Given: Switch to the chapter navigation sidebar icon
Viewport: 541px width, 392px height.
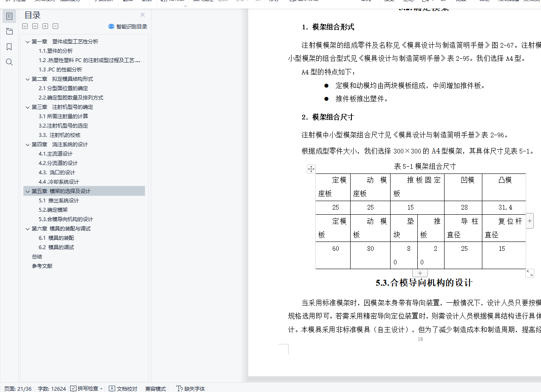Looking at the screenshot, I should [9, 31].
